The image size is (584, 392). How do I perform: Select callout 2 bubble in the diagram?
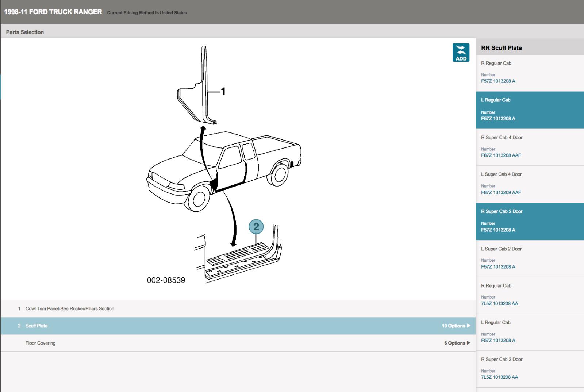pos(256,227)
